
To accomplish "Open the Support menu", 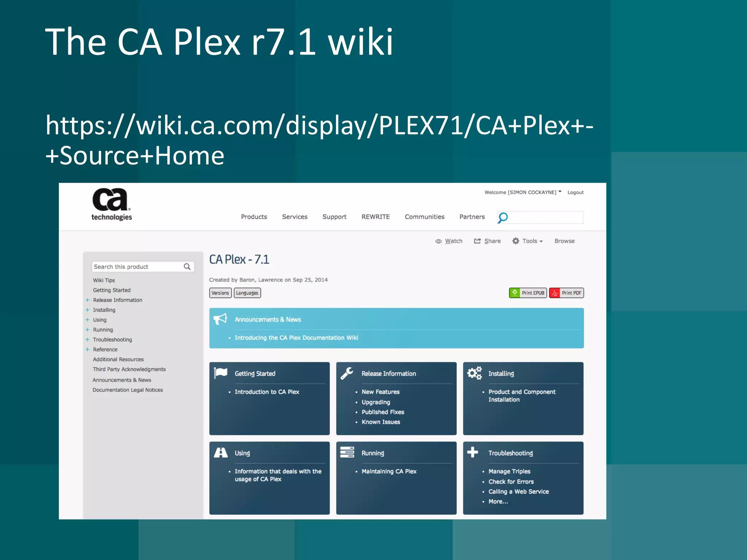I will (x=334, y=217).
